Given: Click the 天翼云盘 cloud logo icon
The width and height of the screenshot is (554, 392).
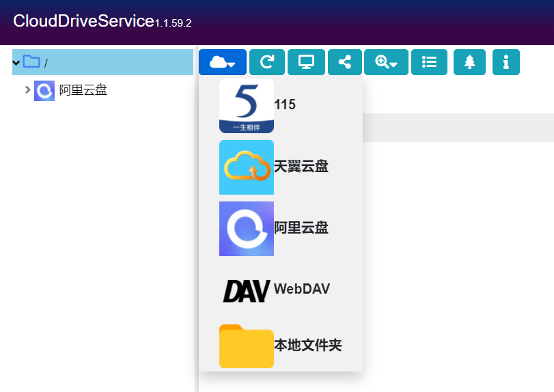Looking at the screenshot, I should (247, 167).
